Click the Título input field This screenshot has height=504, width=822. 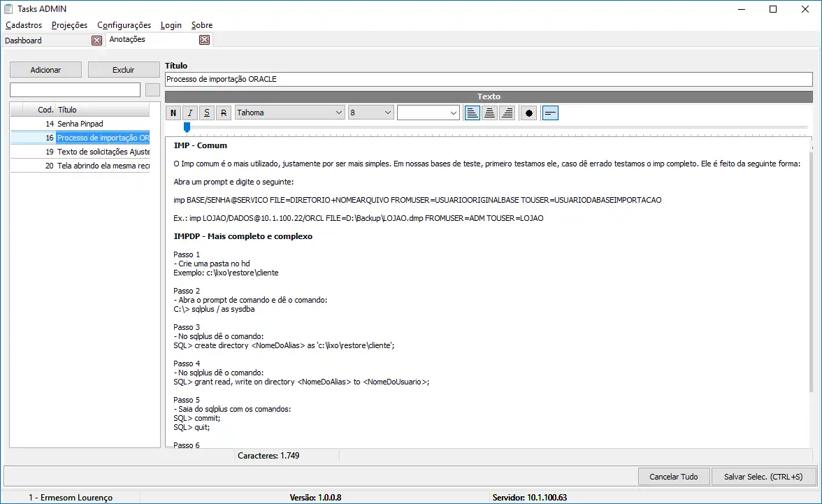coord(489,79)
